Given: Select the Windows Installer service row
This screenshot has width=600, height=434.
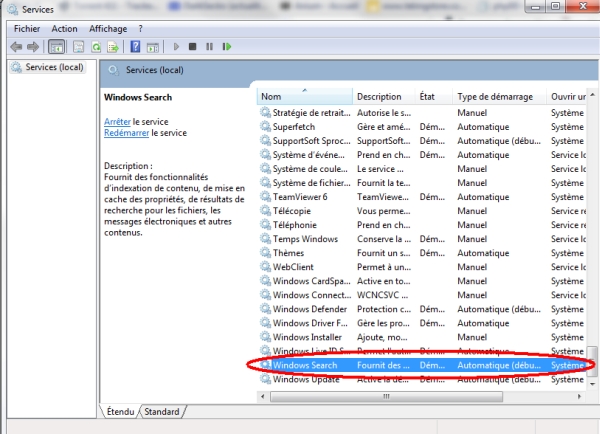Looking at the screenshot, I should click(x=422, y=337).
